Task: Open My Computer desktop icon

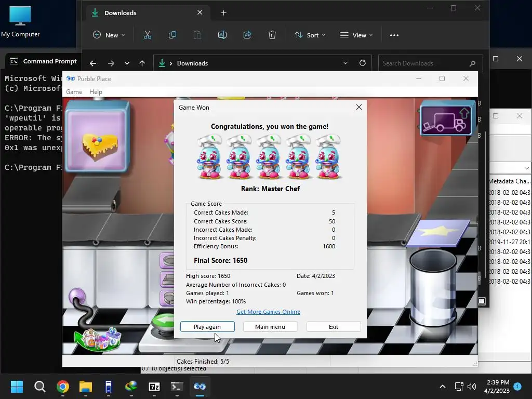Action: (20, 22)
